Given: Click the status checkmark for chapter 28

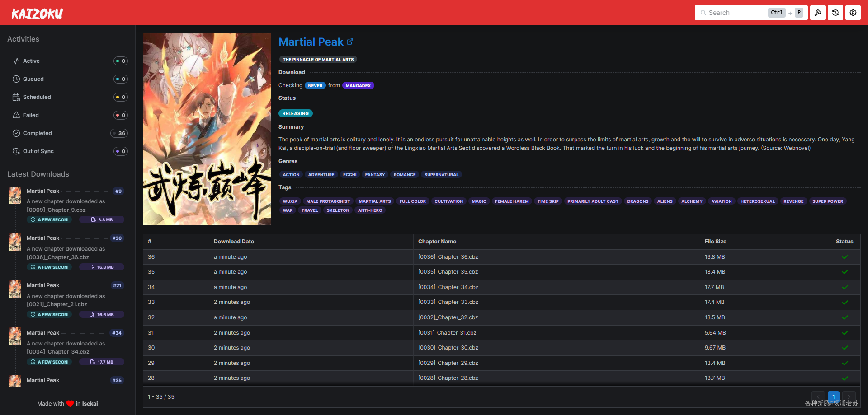Looking at the screenshot, I should pos(845,378).
